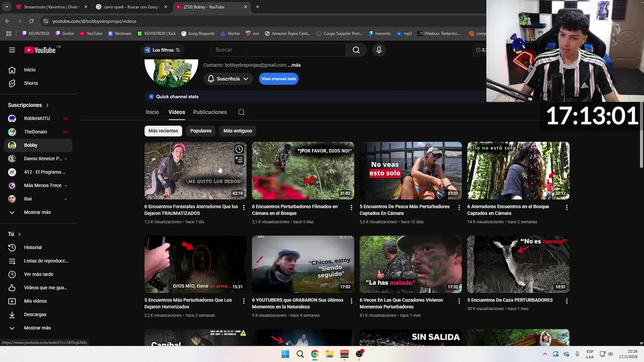This screenshot has height=362, width=644.
Task: Filter by Más recientes chip
Action: [x=163, y=131]
